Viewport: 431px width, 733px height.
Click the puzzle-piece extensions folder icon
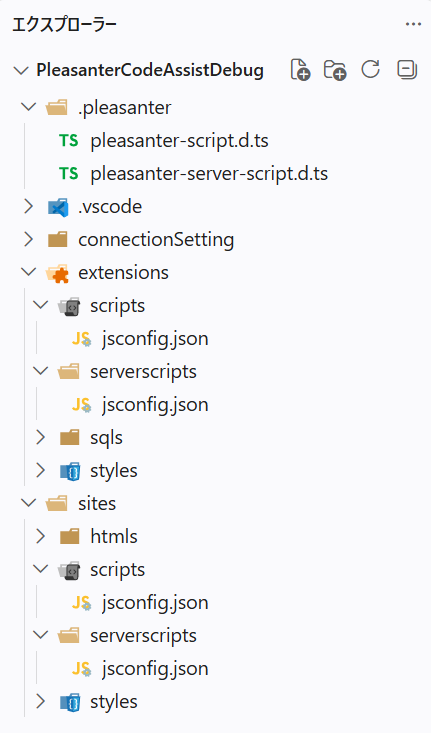pos(57,273)
